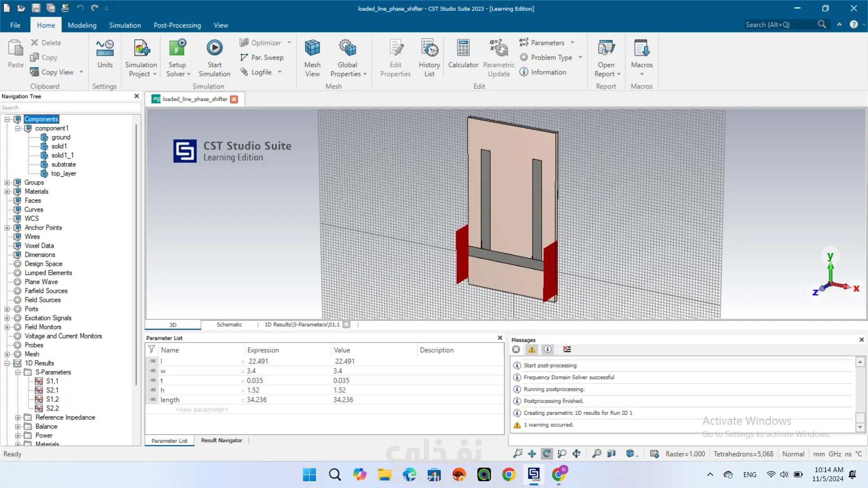The image size is (868, 488).
Task: Collapse the Components tree node
Action: click(x=7, y=119)
